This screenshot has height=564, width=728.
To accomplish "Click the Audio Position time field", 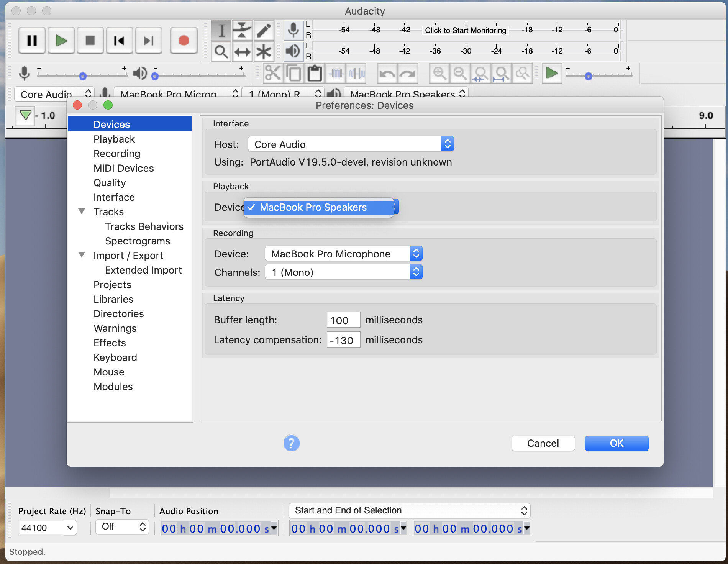I will tap(219, 528).
